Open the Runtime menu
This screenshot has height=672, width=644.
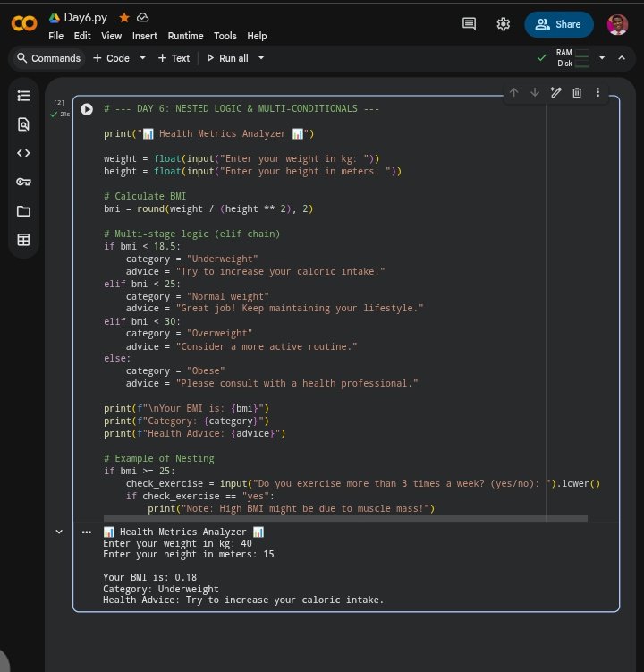[185, 36]
